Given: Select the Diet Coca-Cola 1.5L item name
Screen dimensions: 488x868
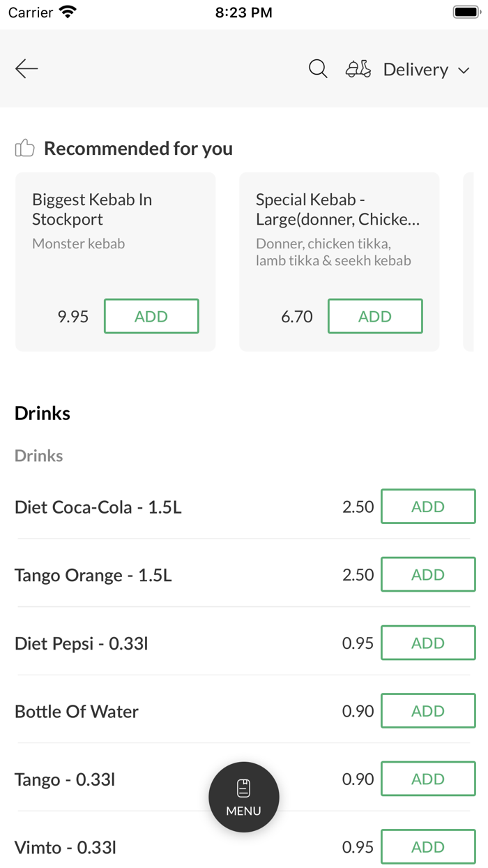Looking at the screenshot, I should point(98,507).
